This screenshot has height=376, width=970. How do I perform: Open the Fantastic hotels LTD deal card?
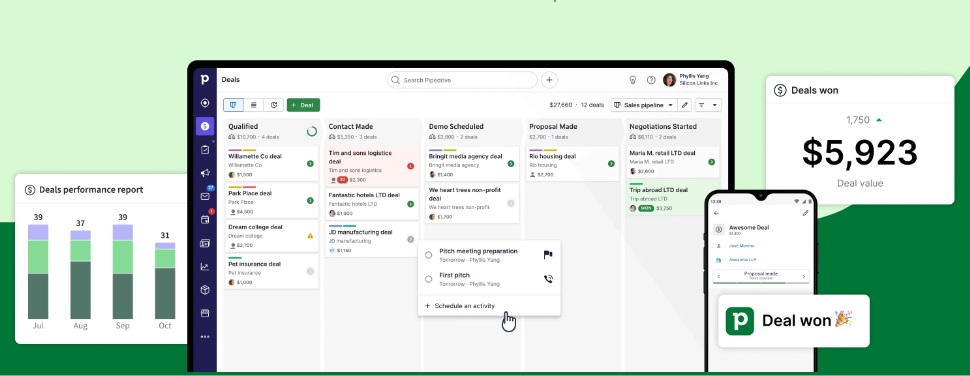pyautogui.click(x=372, y=204)
